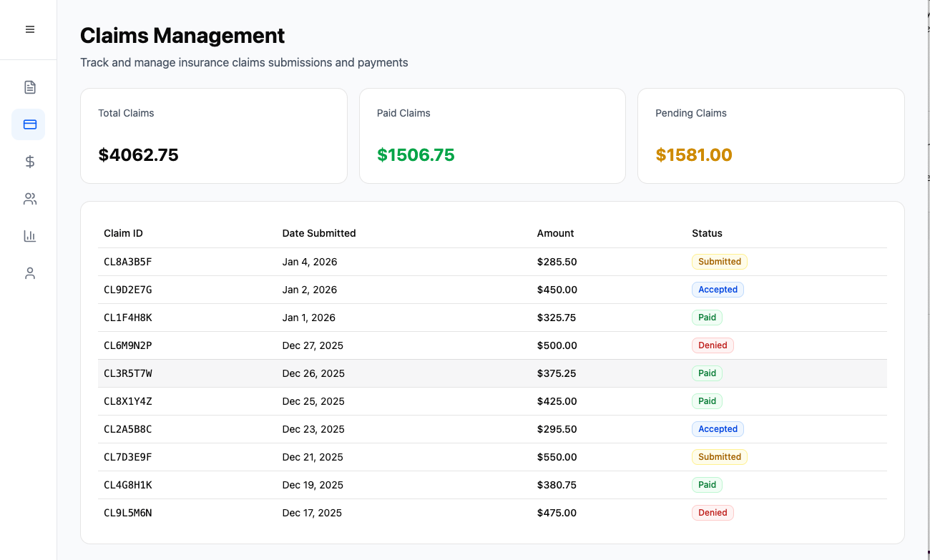This screenshot has height=560, width=930.
Task: Select claim CL3R5T7W
Action: tap(492, 373)
